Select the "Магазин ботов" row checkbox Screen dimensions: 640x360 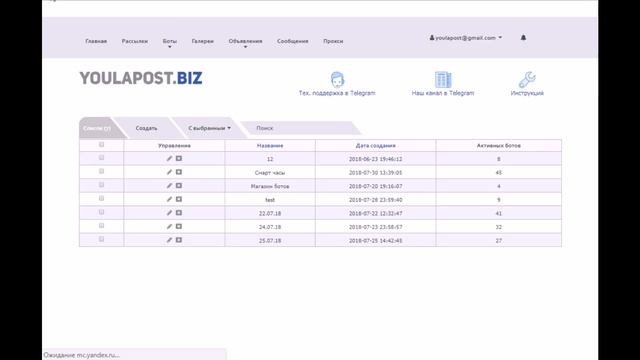pos(102,185)
